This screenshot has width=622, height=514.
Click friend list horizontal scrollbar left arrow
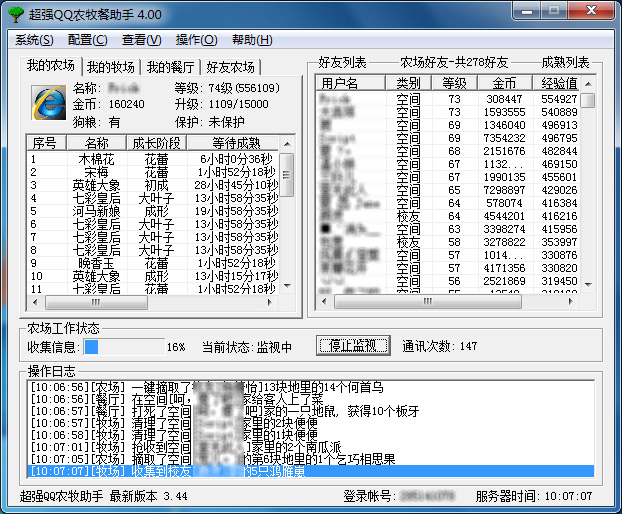(x=324, y=301)
